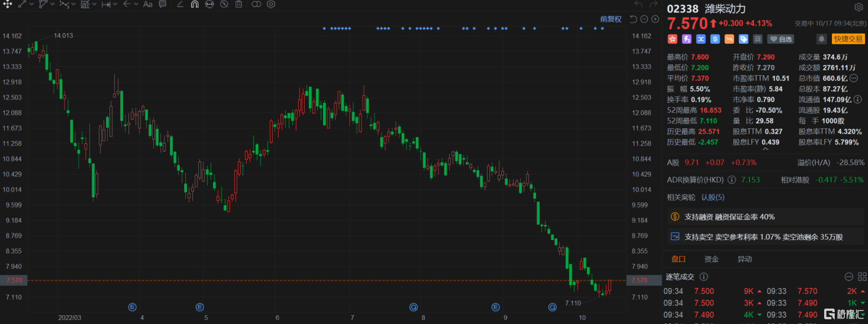Open the 逐笔成交 more options ellipsis
This screenshot has height=324, width=868.
click(x=848, y=277)
